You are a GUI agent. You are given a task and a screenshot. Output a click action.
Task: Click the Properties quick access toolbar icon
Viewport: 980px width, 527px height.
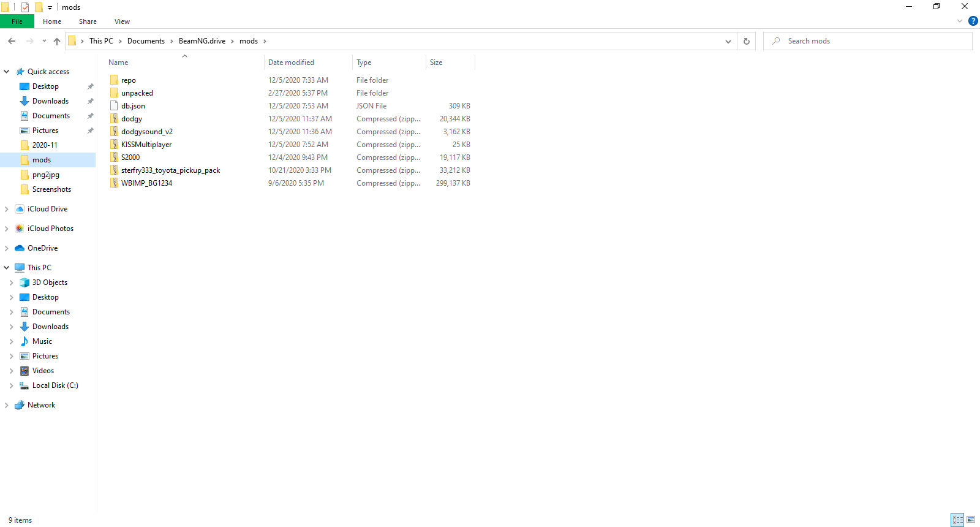[25, 7]
